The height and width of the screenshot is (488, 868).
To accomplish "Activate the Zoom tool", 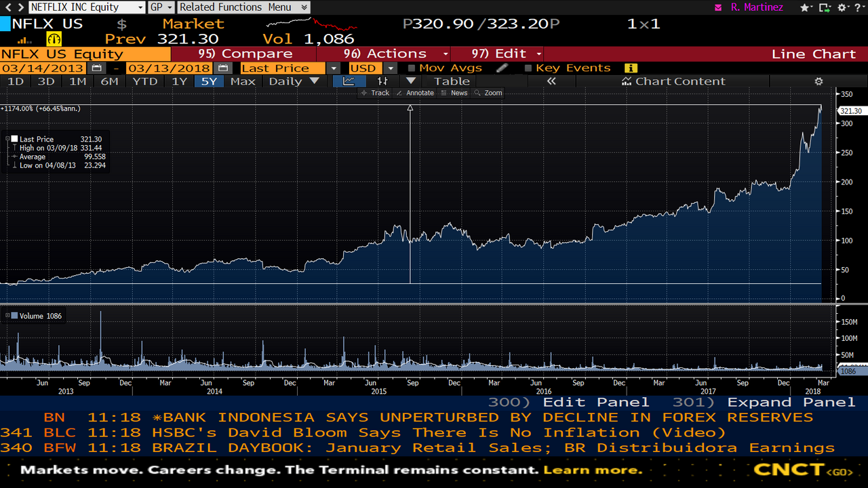I will pos(488,93).
